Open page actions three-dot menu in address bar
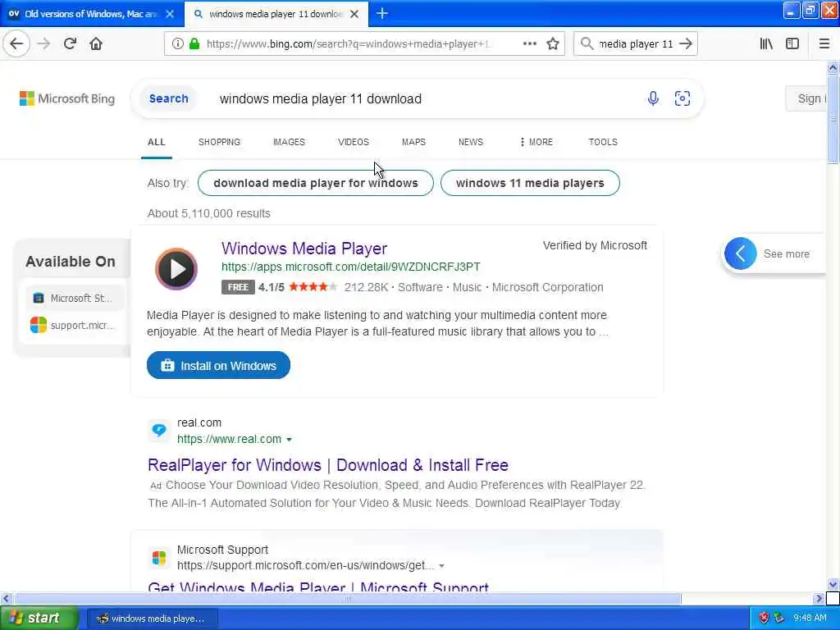This screenshot has width=840, height=630. pyautogui.click(x=529, y=44)
